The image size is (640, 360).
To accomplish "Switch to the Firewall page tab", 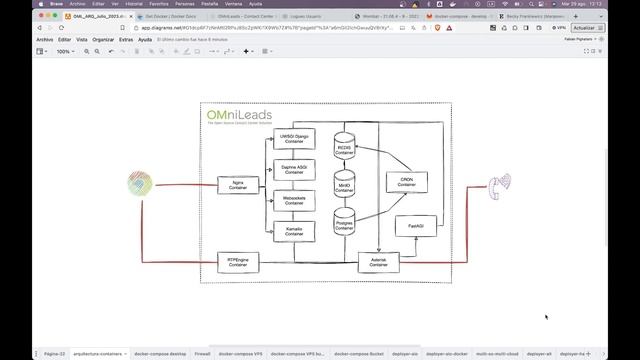I will point(202,354).
